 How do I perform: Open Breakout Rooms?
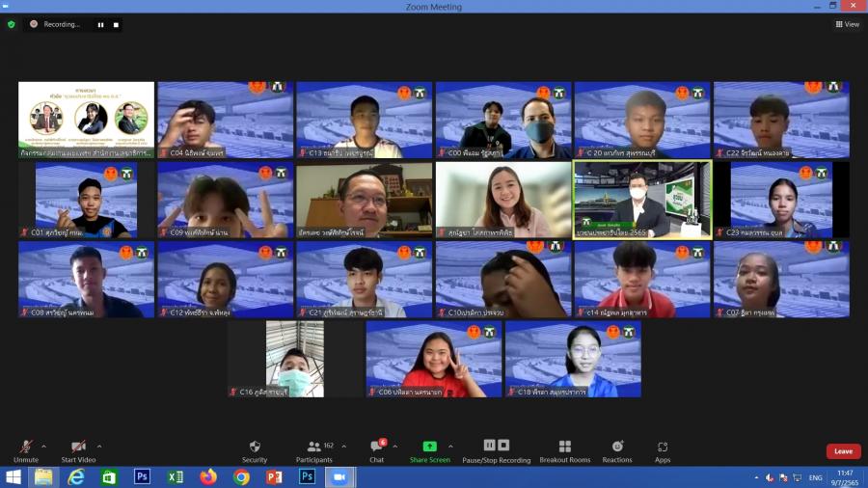[564, 448]
